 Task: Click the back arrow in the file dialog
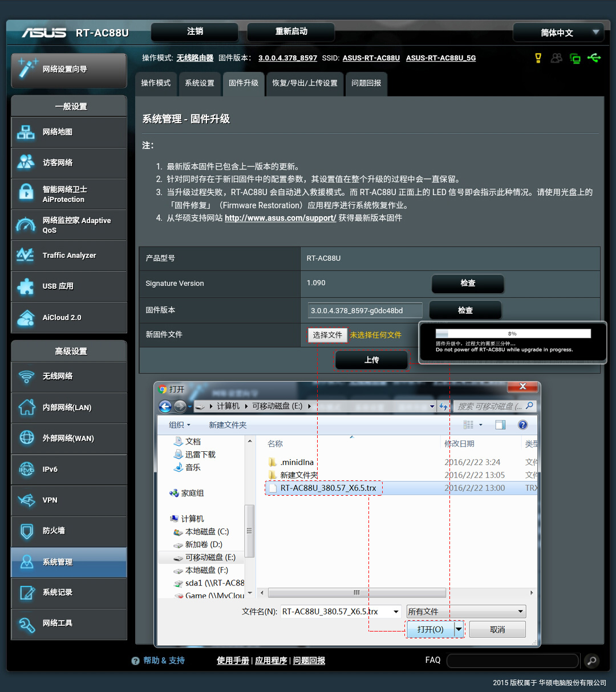tap(165, 406)
